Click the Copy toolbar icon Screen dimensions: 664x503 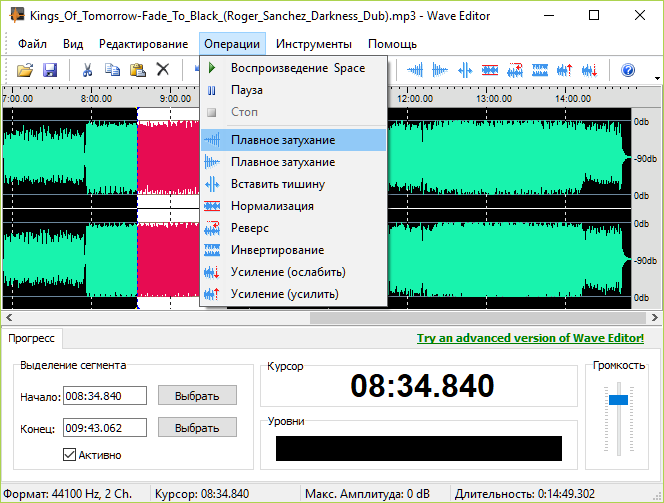click(x=112, y=70)
